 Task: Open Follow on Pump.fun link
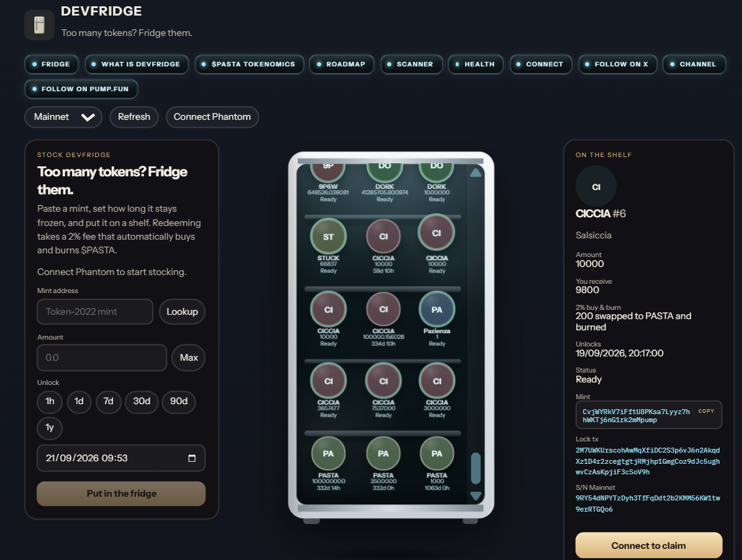(x=81, y=89)
